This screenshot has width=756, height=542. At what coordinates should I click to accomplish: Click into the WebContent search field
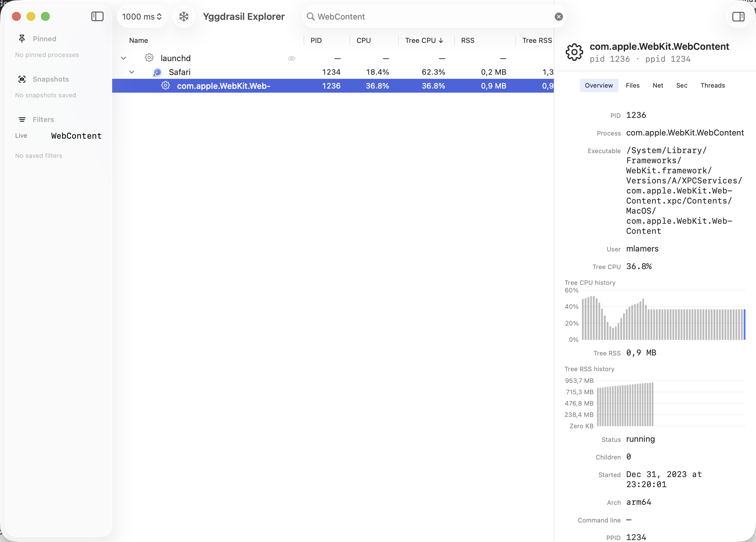[433, 16]
